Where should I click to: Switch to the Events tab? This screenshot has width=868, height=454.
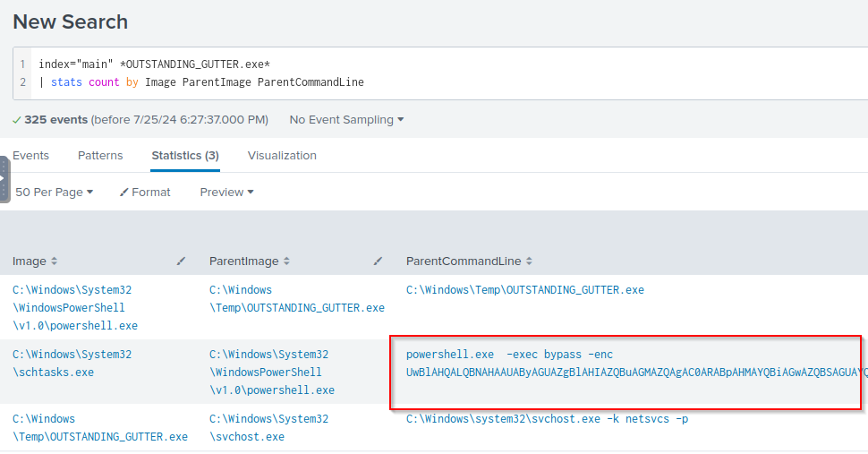coord(30,156)
